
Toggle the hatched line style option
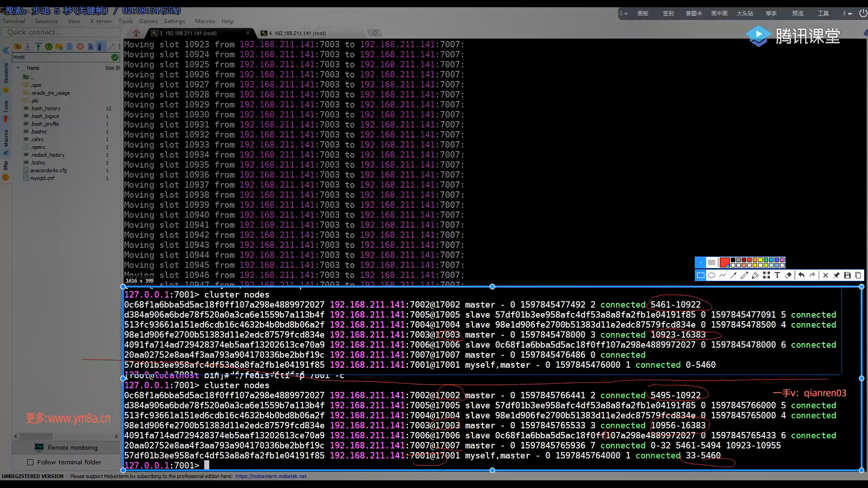coord(712,263)
